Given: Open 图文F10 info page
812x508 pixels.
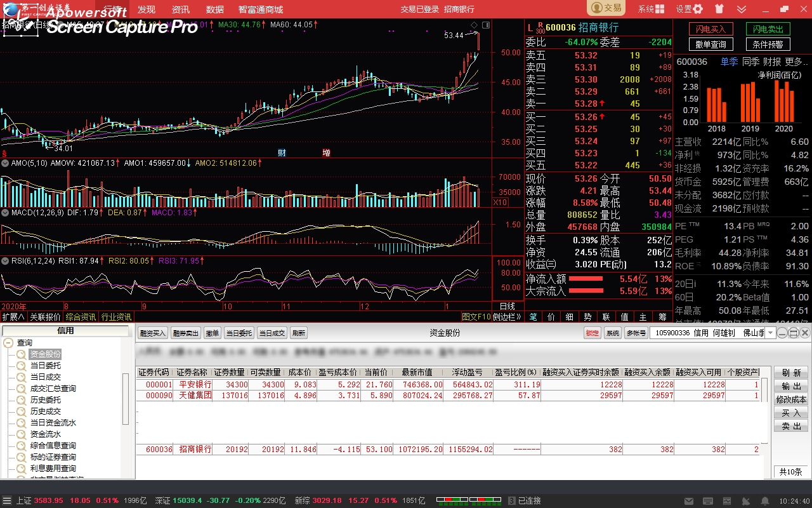Looking at the screenshot, I should tap(476, 317).
